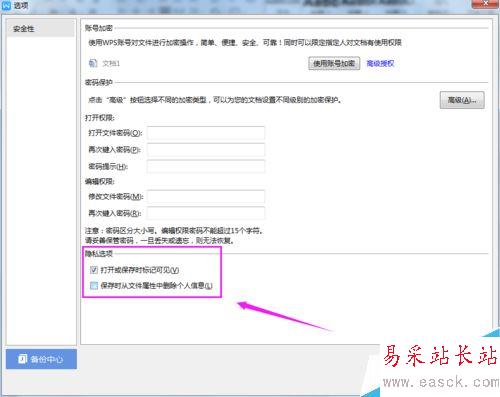Focus the 再次键入密码(R) input field
This screenshot has width=500, height=397.
click(x=206, y=213)
